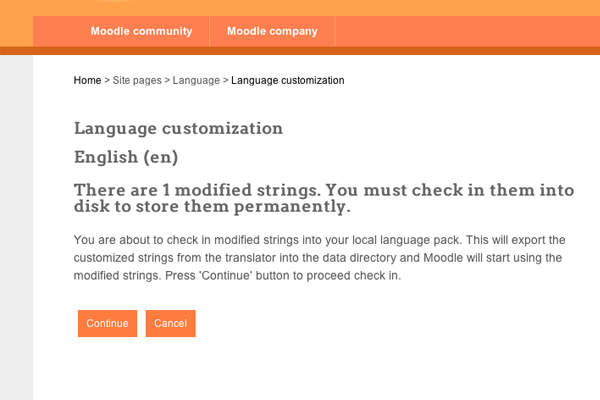This screenshot has width=600, height=400.
Task: Click the separator arrow after Site pages
Action: tap(167, 80)
